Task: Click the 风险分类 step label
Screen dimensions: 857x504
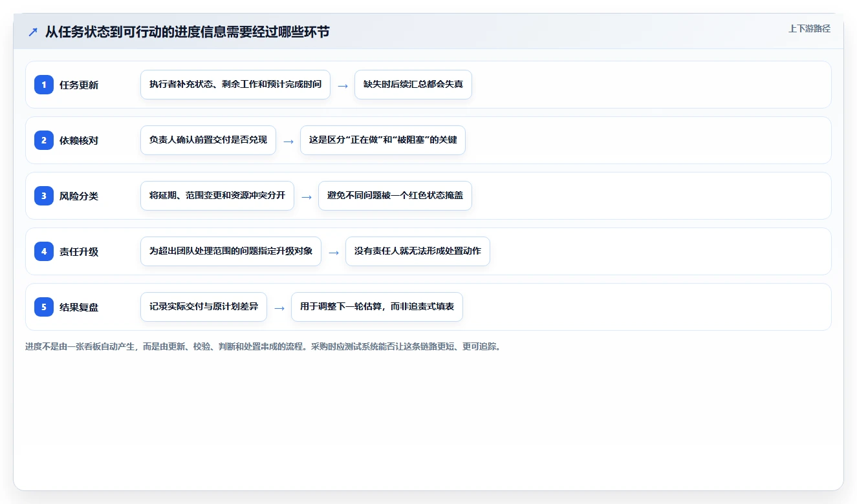Action: coord(79,196)
